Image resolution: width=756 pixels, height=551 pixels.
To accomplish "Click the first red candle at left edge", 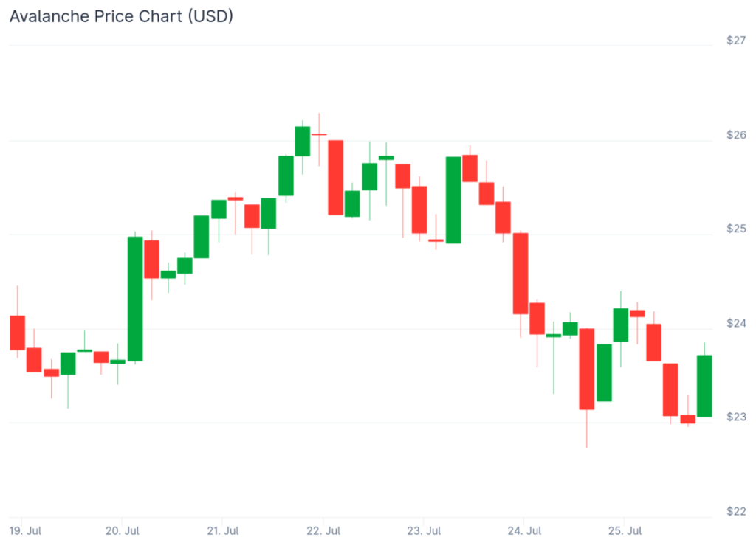I will pos(17,333).
